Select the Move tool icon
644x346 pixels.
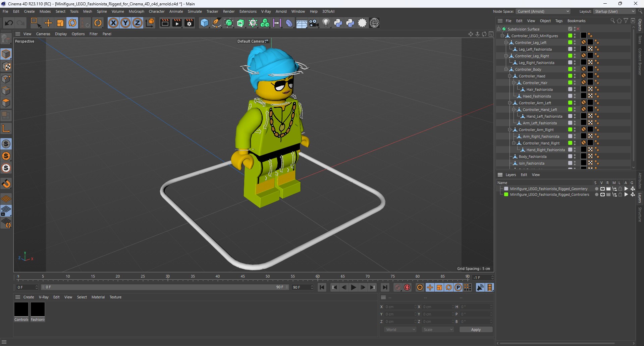pyautogui.click(x=48, y=23)
